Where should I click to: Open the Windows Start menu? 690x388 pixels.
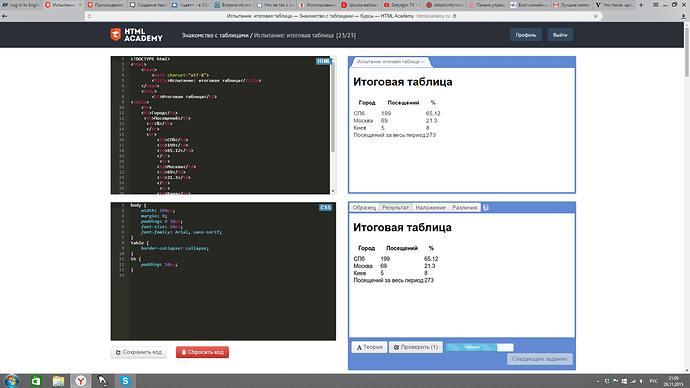(12, 381)
